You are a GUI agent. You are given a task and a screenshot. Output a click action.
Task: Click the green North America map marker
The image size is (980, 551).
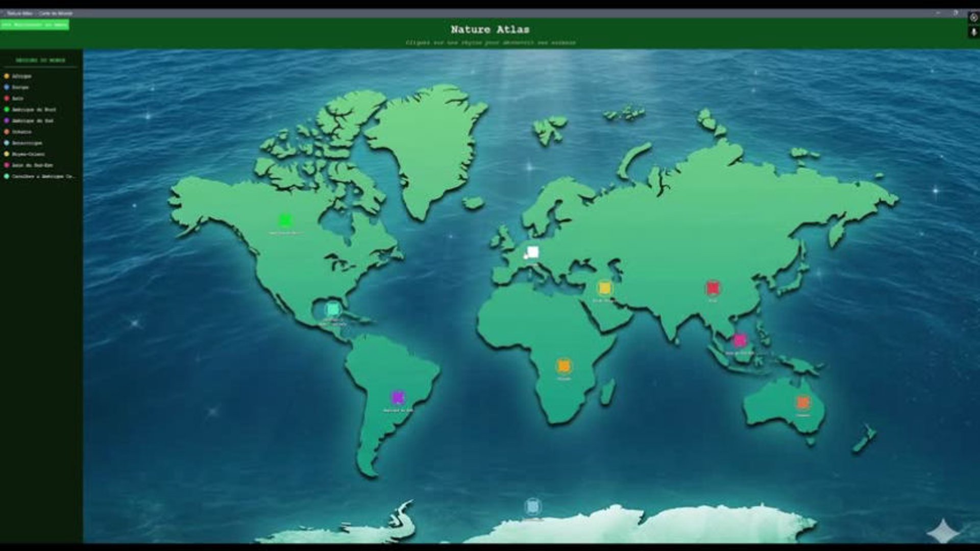point(285,220)
